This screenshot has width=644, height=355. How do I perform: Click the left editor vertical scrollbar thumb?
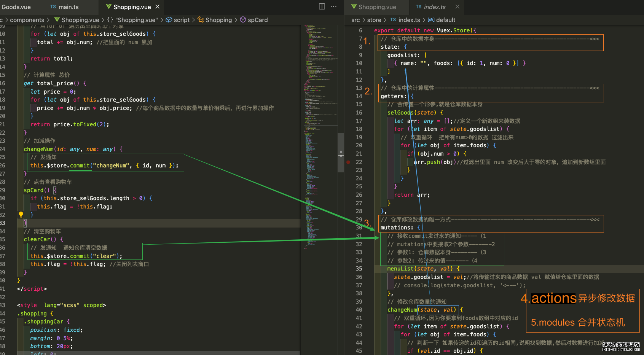[341, 152]
